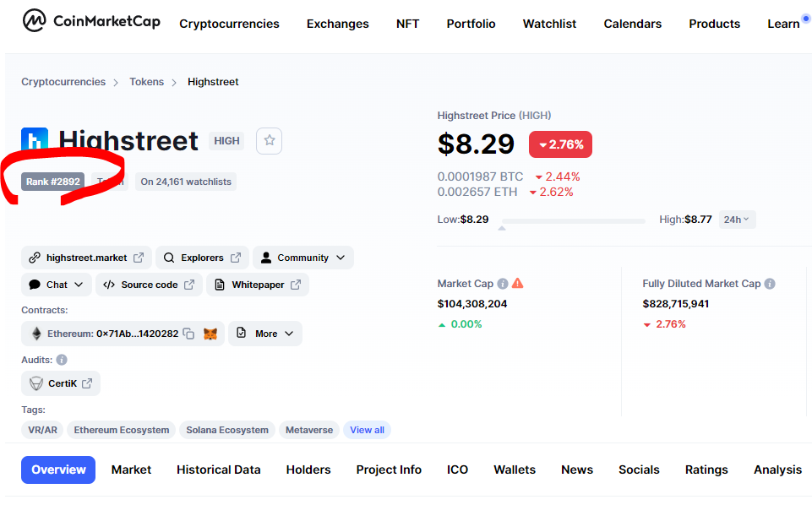812x505 pixels.
Task: Go to Portfolio in top navigation
Action: point(471,24)
